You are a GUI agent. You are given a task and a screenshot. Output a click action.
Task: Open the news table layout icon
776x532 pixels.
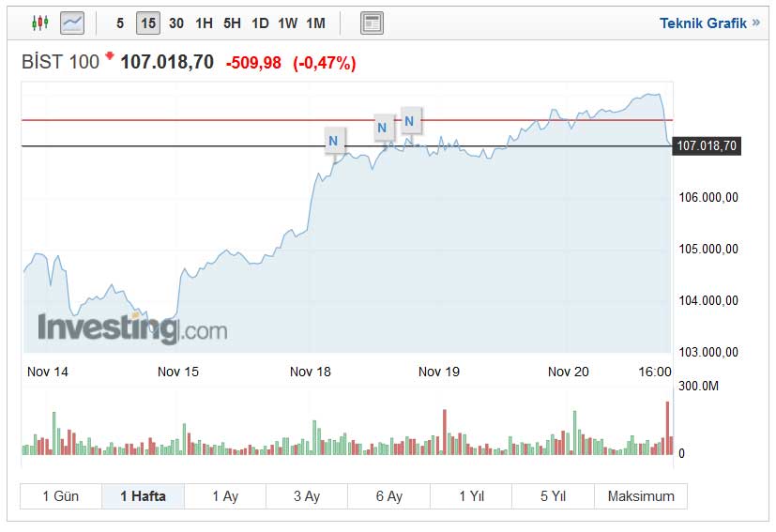coord(372,23)
